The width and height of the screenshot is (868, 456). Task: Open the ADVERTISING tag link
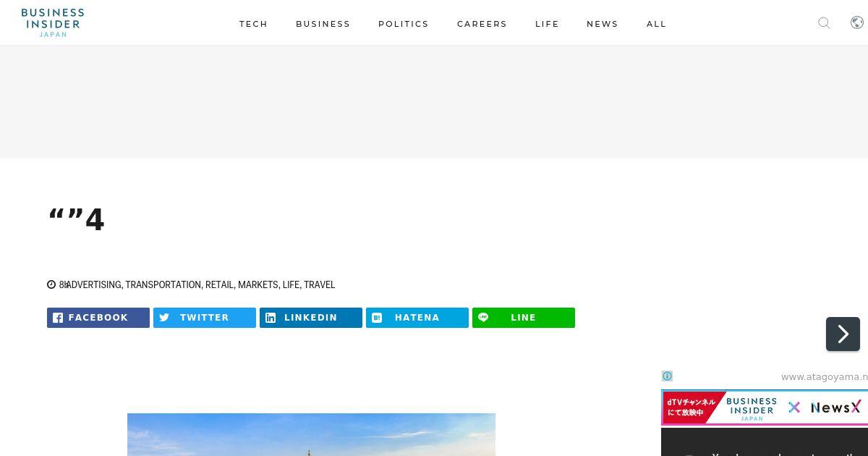pyautogui.click(x=94, y=284)
